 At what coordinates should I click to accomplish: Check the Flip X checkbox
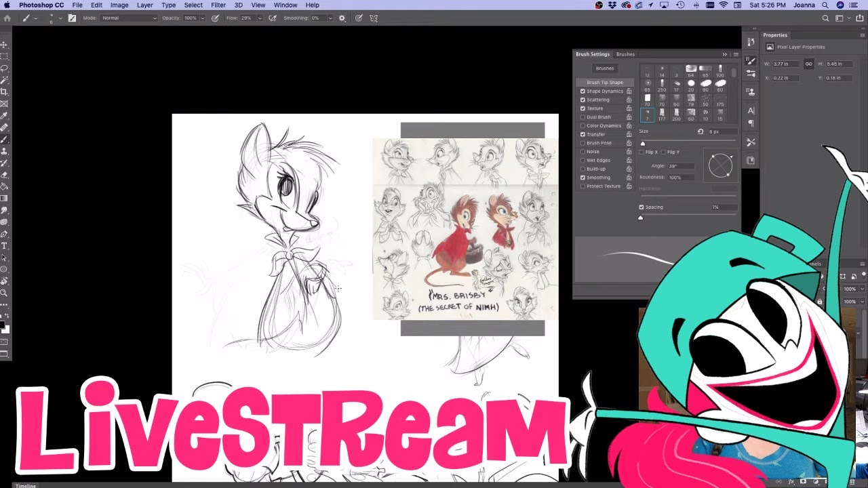[x=643, y=152]
